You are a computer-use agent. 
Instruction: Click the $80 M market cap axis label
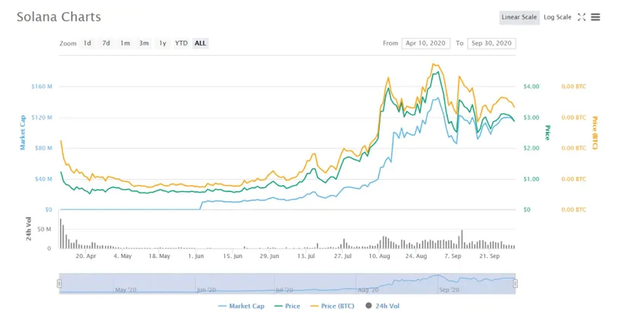coord(43,148)
